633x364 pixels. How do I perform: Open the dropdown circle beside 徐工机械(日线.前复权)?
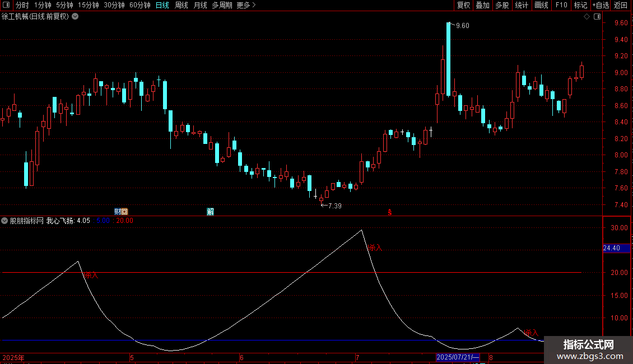[x=75, y=17]
